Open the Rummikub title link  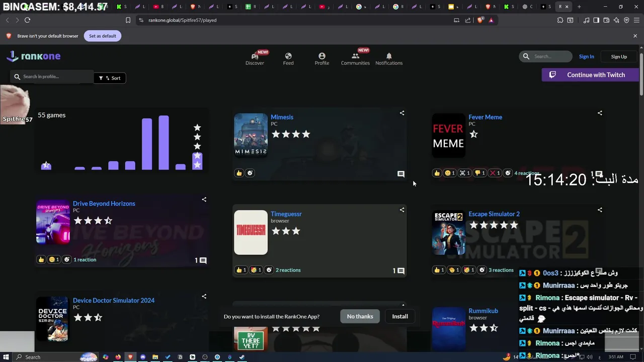(x=483, y=311)
